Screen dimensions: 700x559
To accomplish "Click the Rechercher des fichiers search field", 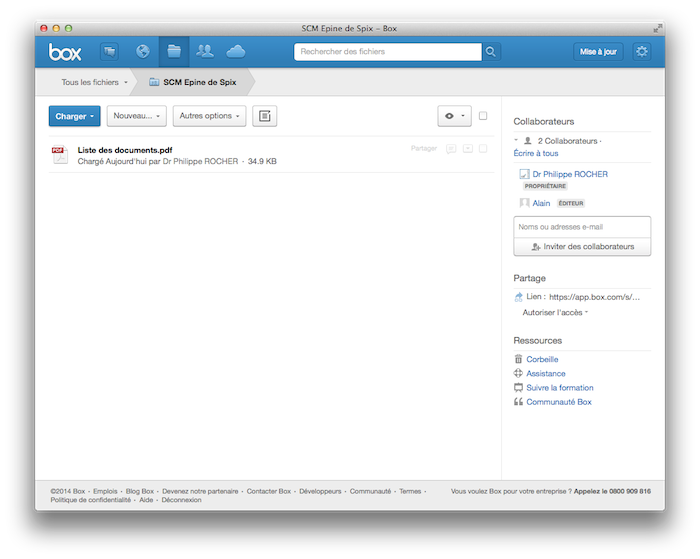I will click(x=387, y=52).
